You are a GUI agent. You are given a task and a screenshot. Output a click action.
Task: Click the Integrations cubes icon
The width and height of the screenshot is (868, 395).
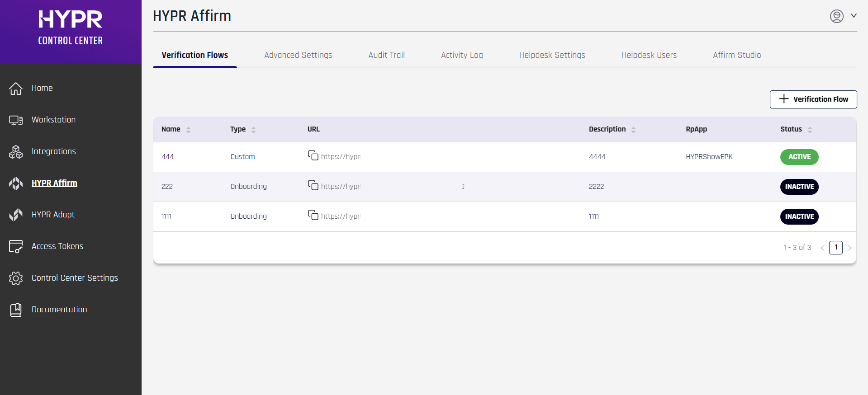click(x=16, y=152)
